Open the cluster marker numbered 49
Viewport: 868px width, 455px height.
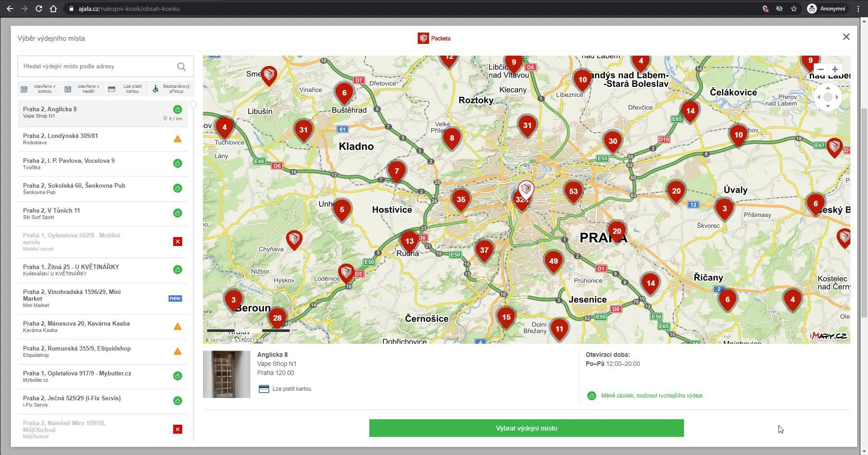[x=553, y=261]
